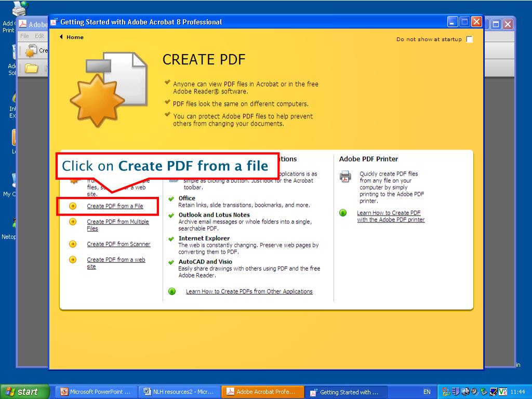Click the Adobe PDF Printer icon
532x399 pixels.
345,177
